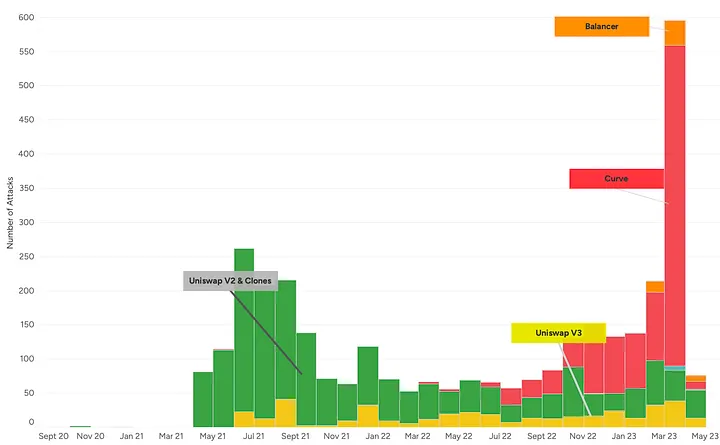Click the tallest red Curve bar segment
This screenshot has height=445, width=720.
(x=675, y=200)
